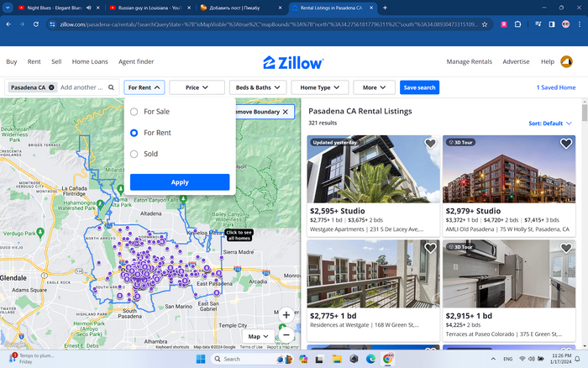Open the tab search dropdown arrow

8,8
